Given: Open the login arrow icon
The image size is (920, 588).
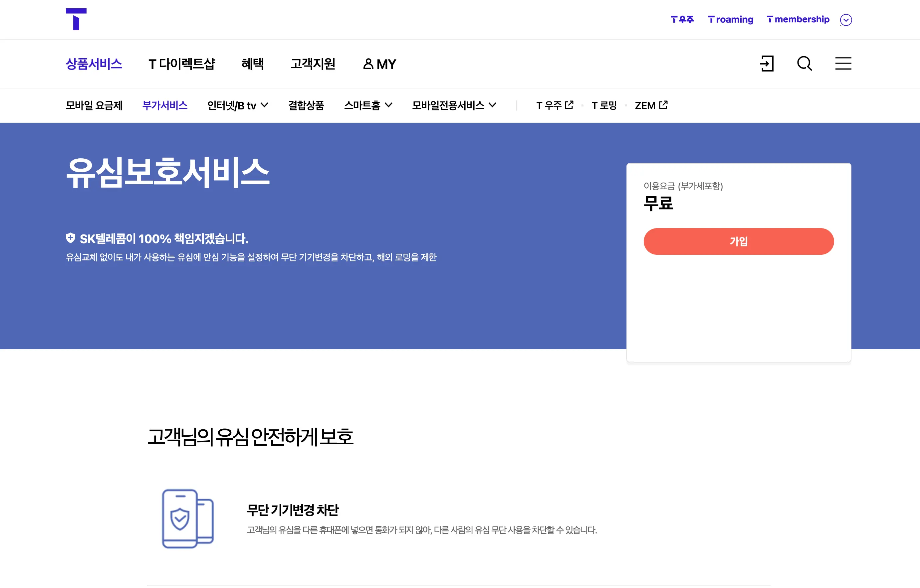Looking at the screenshot, I should [767, 64].
